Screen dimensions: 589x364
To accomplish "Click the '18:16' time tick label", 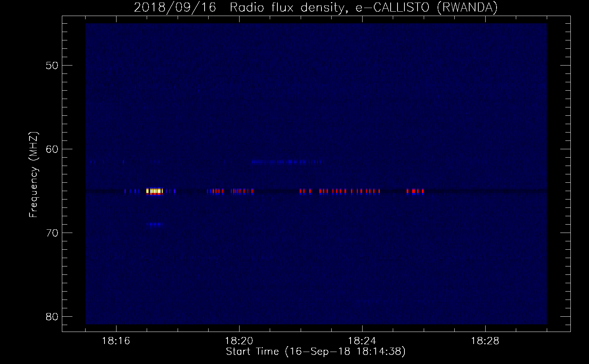I will [x=116, y=341].
